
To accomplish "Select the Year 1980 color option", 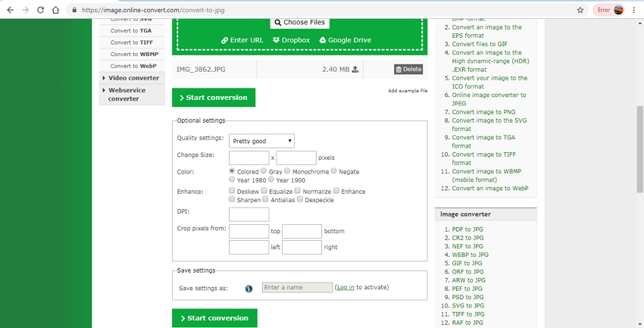I will click(232, 180).
